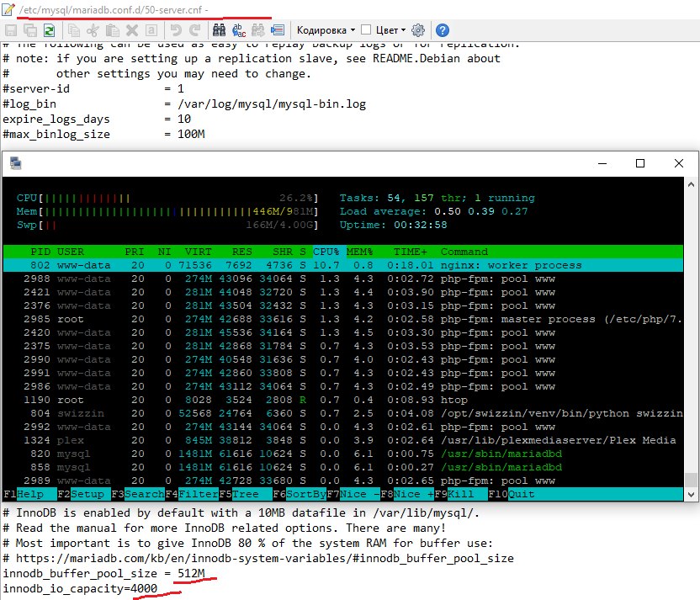Select the nginx: worker process row
The width and height of the screenshot is (700, 600).
[x=343, y=265]
